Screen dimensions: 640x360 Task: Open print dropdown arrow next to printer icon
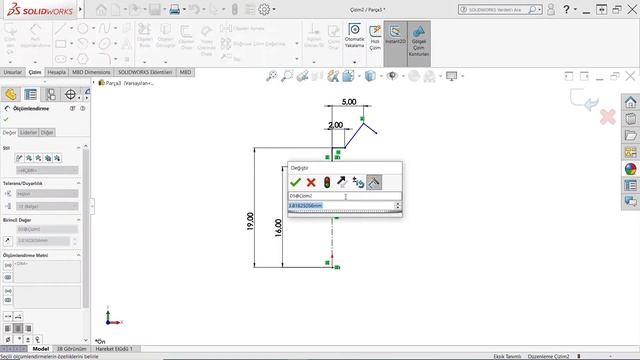(184, 9)
